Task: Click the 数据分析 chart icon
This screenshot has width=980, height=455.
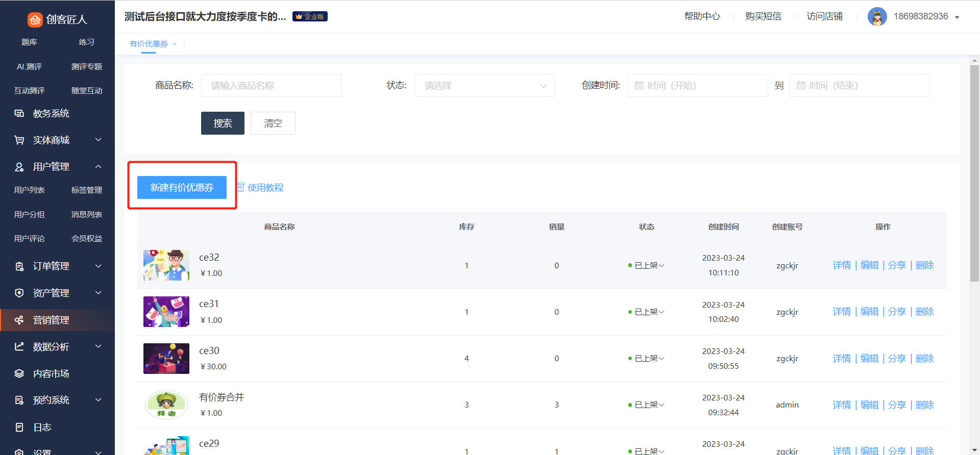Action: (x=19, y=347)
